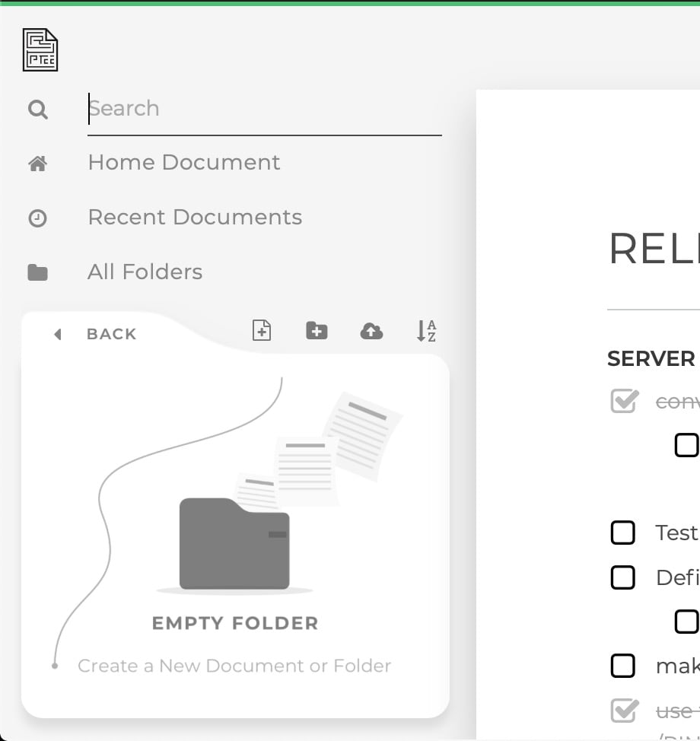Click the clock icon for recents

pos(37,218)
